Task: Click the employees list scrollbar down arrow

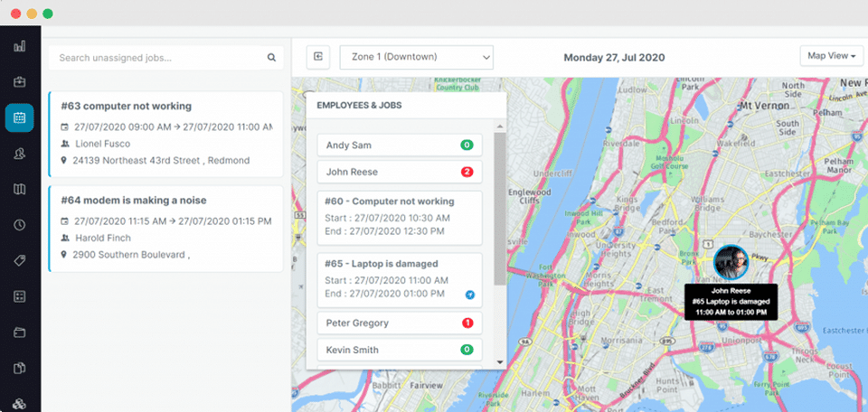Action: click(x=500, y=362)
